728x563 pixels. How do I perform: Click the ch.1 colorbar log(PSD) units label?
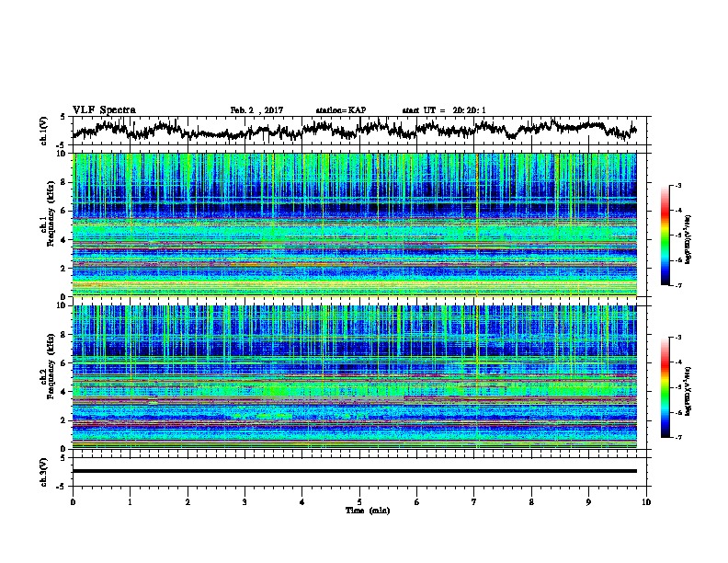tap(688, 239)
